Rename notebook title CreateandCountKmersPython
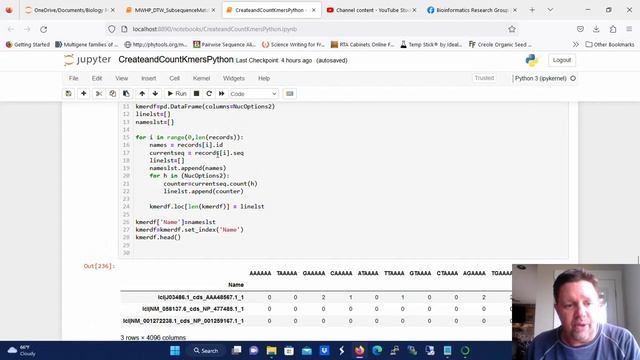The height and width of the screenshot is (360, 640). tap(176, 60)
